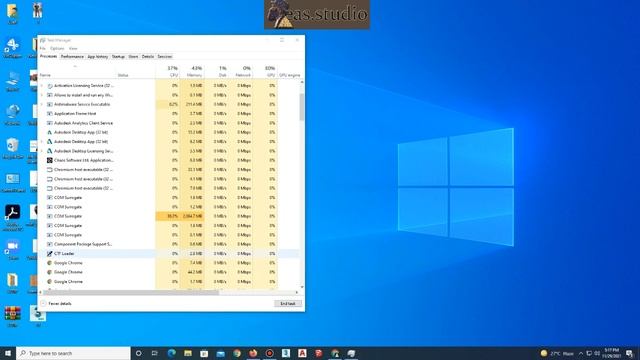
Task: Click the Antimalware Service Executable icon
Action: click(50, 104)
